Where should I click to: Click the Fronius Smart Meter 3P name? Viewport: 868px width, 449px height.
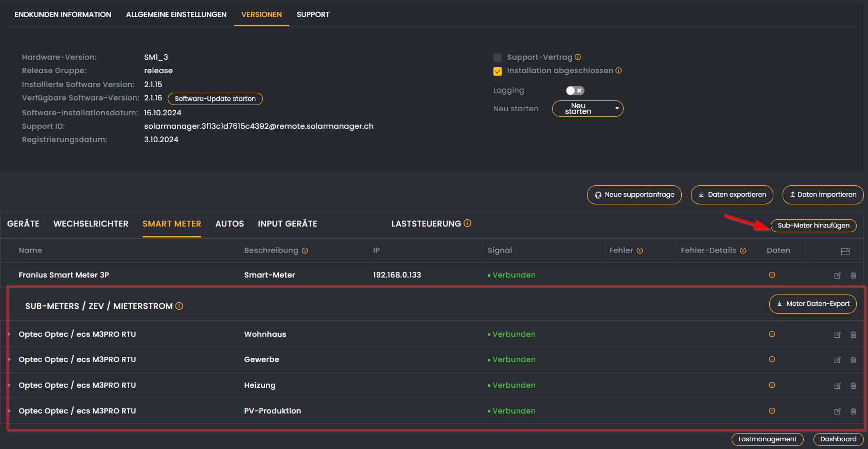point(64,275)
